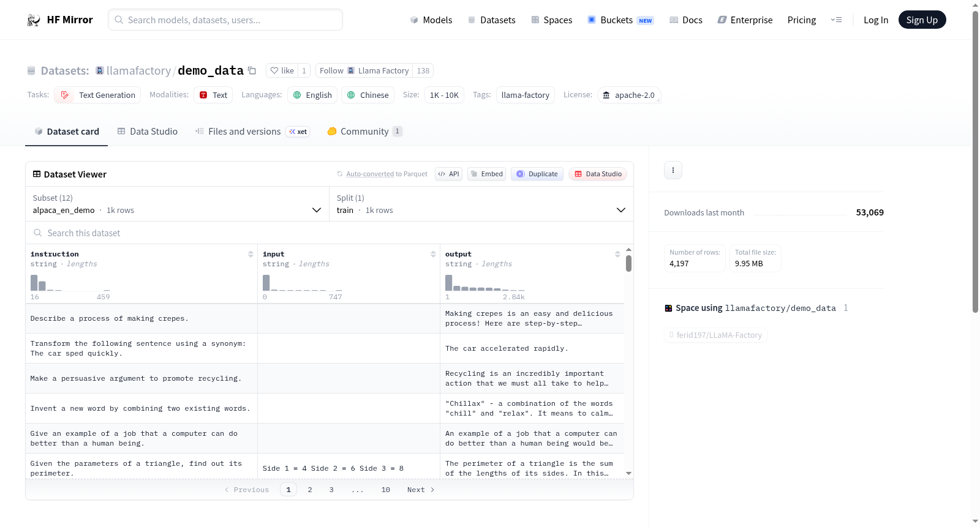Viewport: 980px width, 527px height.
Task: Sort the instruction column using its sort arrows
Action: [x=251, y=254]
